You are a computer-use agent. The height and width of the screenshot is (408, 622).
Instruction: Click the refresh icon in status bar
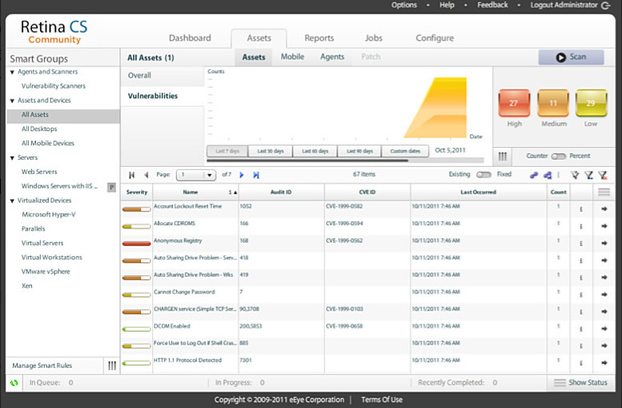(14, 383)
